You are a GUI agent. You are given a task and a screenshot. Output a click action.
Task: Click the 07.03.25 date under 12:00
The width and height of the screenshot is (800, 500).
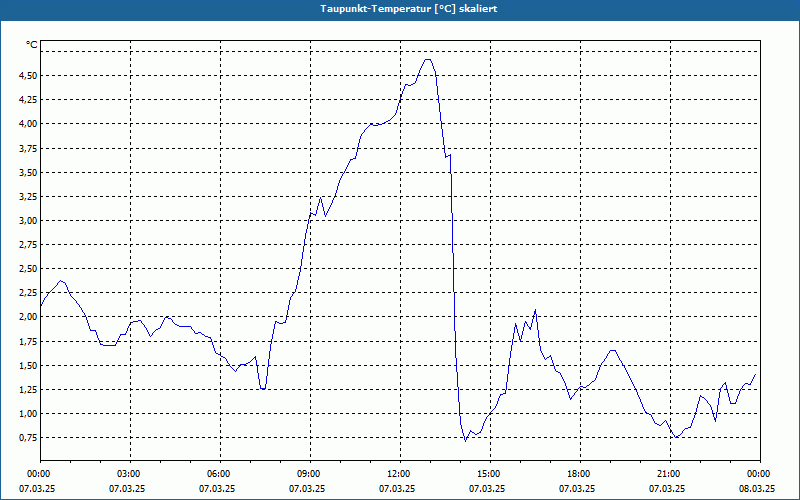coord(397,488)
